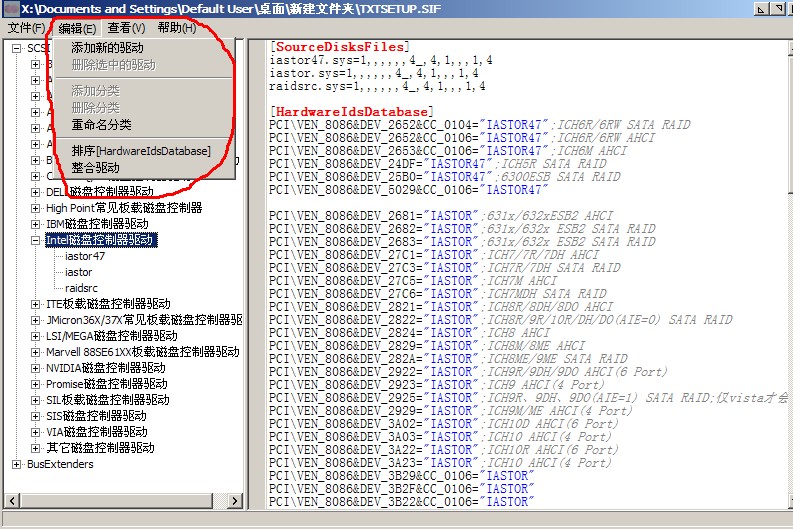The image size is (793, 529).
Task: Click the DEV_2929 ICH9M/ME AHCI line
Action: [451, 411]
